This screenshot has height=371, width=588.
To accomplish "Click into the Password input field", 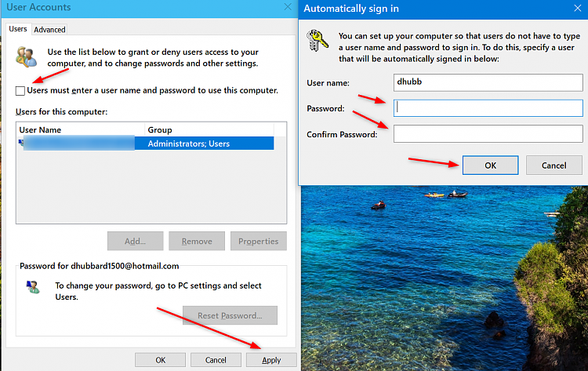I will tap(488, 108).
